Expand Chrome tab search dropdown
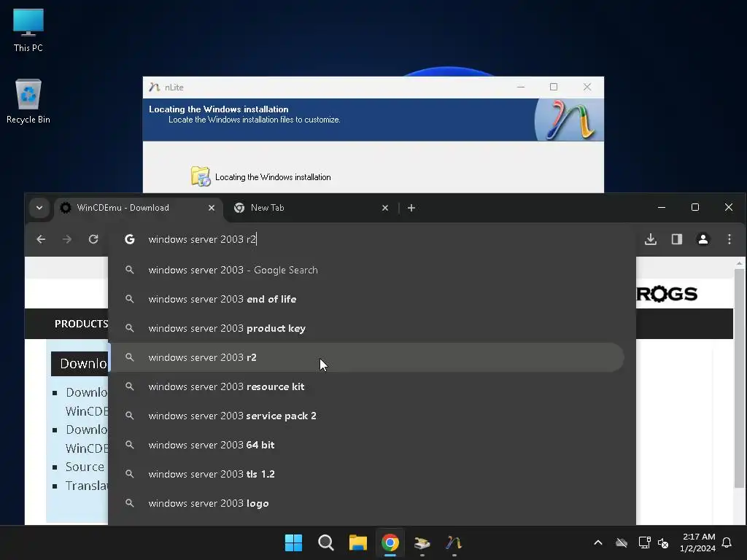 tap(39, 208)
